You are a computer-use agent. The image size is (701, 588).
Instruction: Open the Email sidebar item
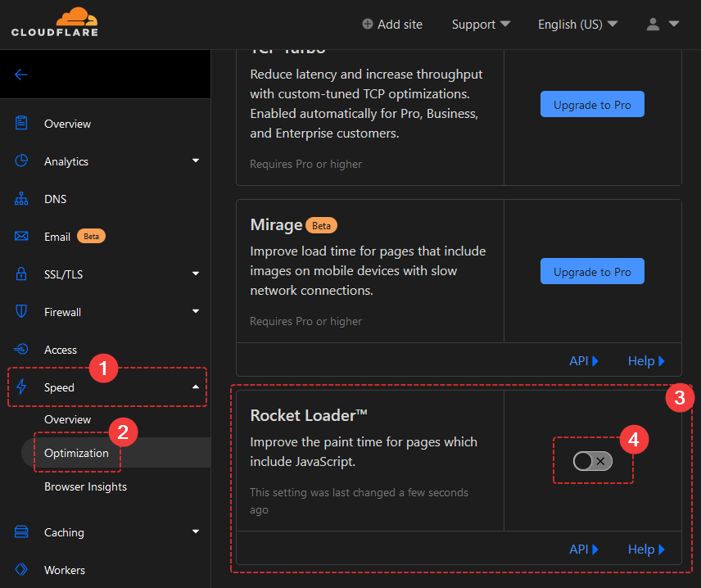[57, 237]
